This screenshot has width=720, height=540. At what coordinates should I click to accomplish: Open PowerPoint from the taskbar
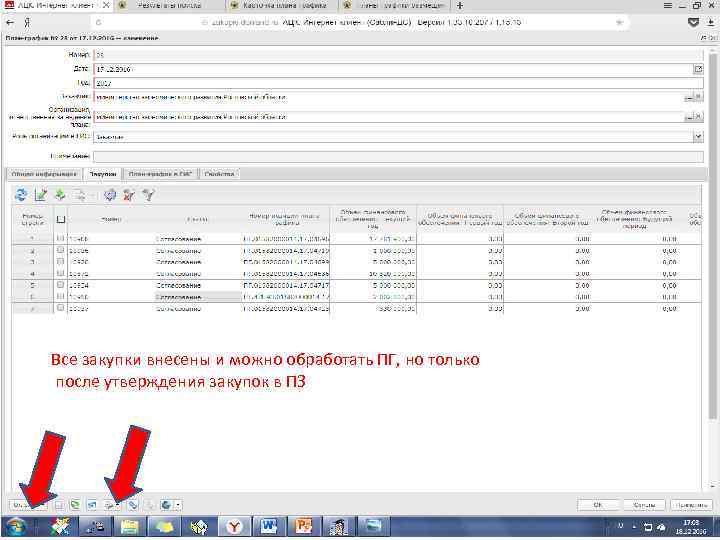point(303,527)
